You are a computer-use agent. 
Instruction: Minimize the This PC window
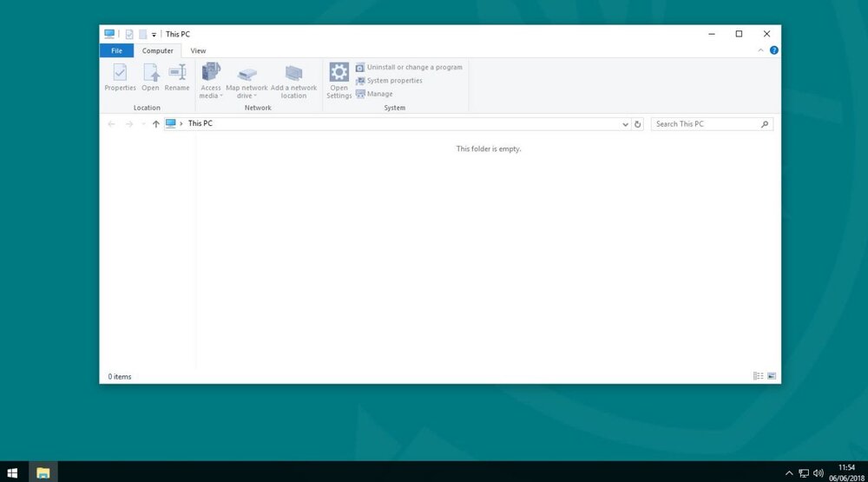click(x=712, y=34)
